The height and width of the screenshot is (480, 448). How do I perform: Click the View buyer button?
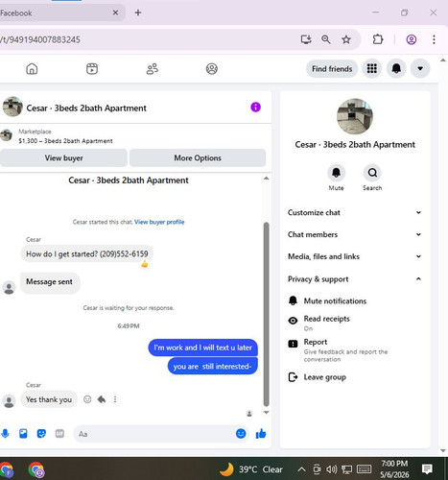pos(63,158)
